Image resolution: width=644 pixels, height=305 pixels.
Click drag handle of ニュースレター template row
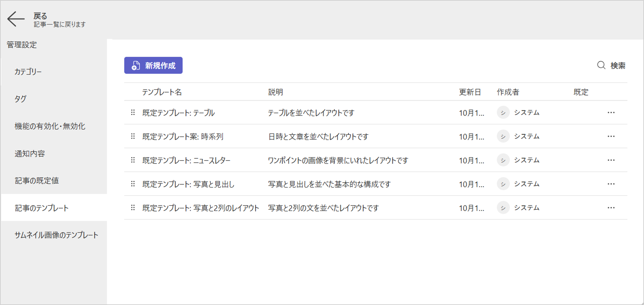click(x=133, y=160)
